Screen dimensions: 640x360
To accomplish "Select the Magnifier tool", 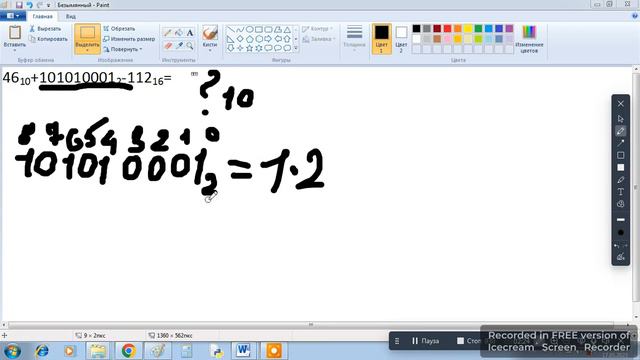I will coord(190,46).
